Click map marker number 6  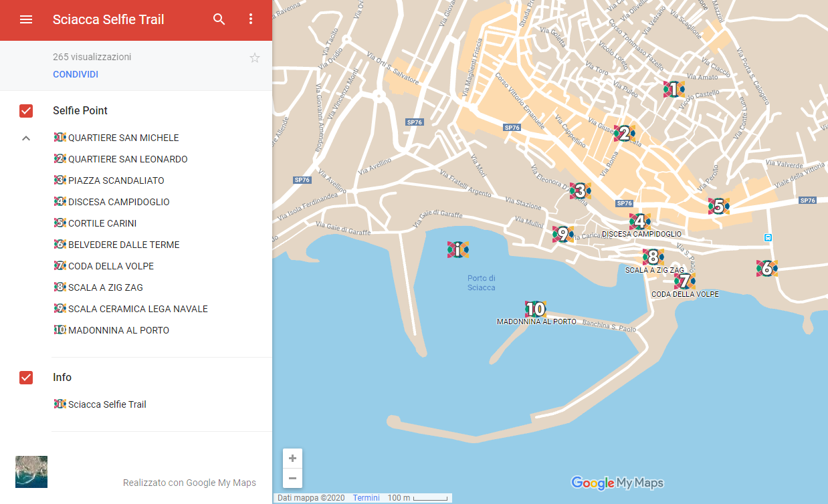pyautogui.click(x=767, y=269)
